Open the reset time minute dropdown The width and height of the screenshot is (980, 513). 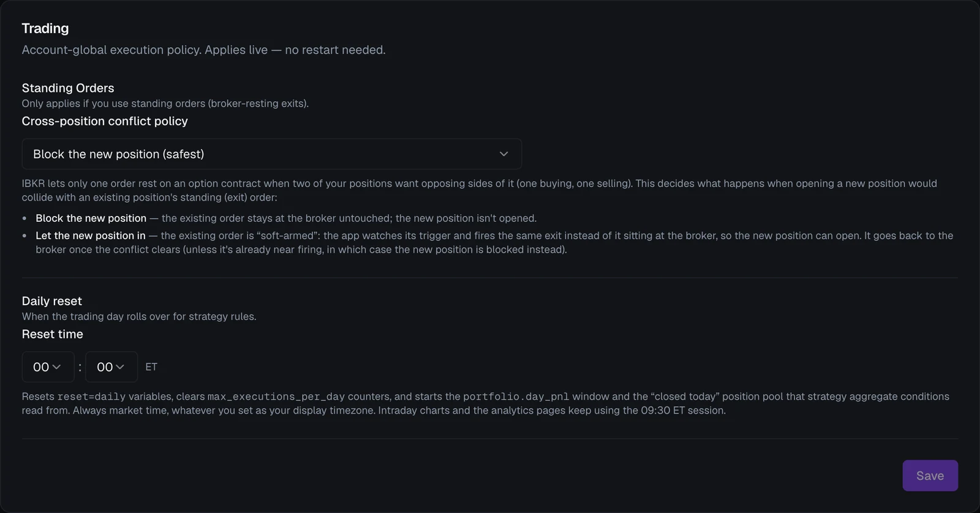[111, 367]
